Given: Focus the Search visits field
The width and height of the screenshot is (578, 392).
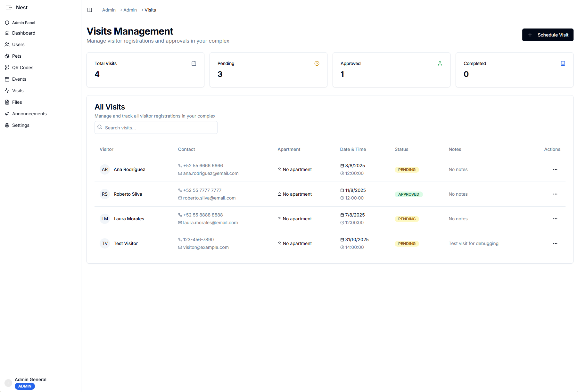Looking at the screenshot, I should (156, 127).
